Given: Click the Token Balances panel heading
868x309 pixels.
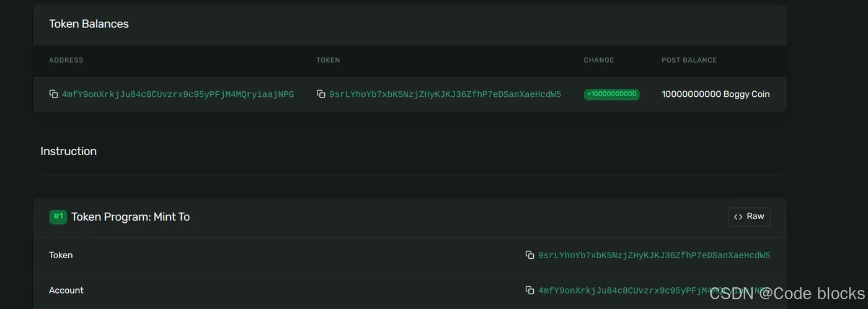Looking at the screenshot, I should 89,24.
